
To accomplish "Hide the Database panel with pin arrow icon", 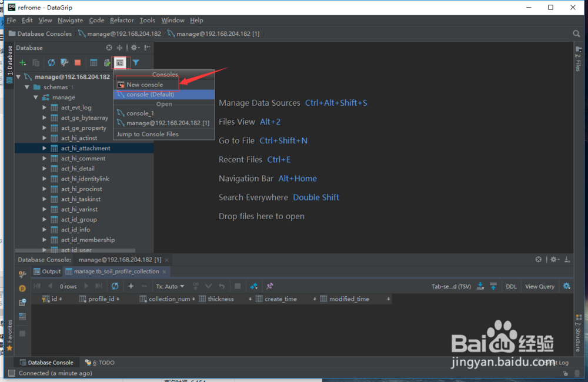I will click(x=148, y=48).
